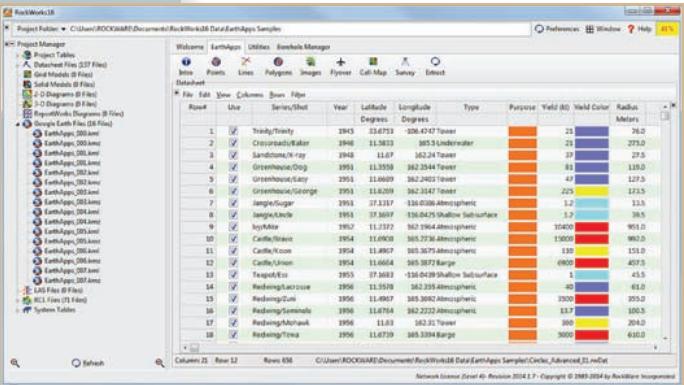Uncheck the Use box for Trinity/Trinity row

tap(233, 131)
